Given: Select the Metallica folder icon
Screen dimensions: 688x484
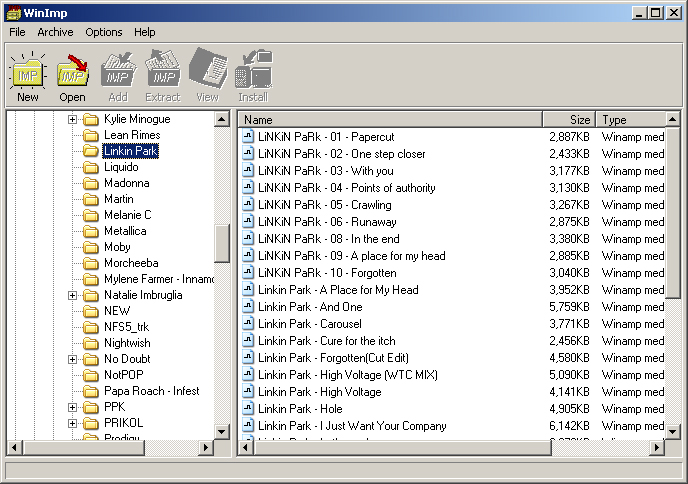Looking at the screenshot, I should [x=91, y=231].
